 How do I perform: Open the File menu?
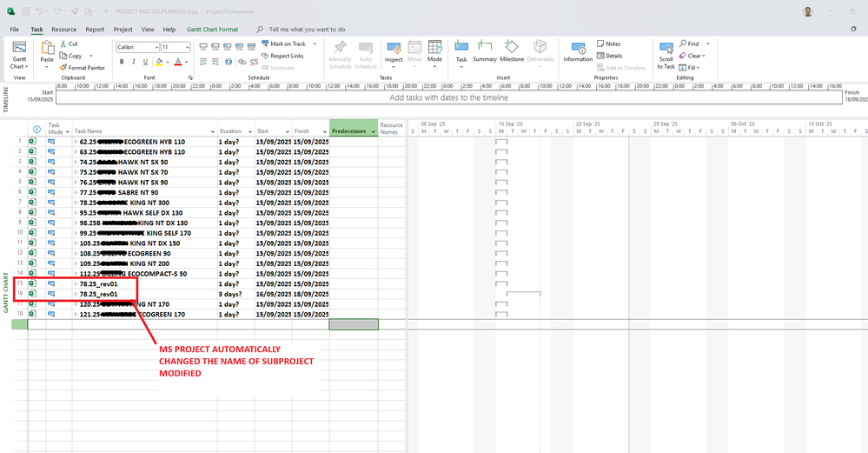(x=15, y=30)
